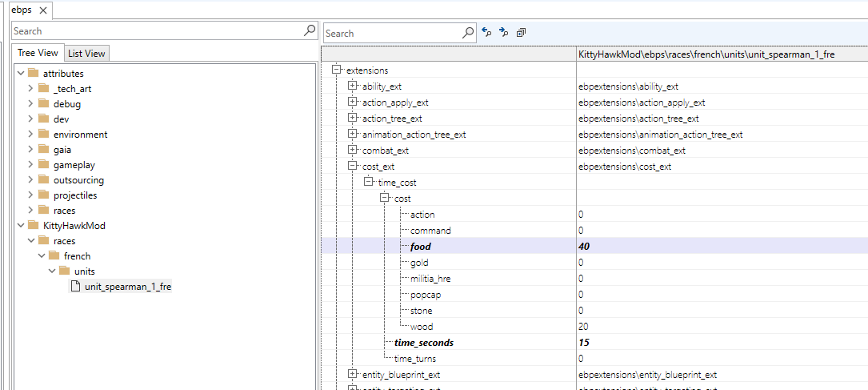Close the ebps tab
This screenshot has width=868, height=390.
tap(44, 10)
